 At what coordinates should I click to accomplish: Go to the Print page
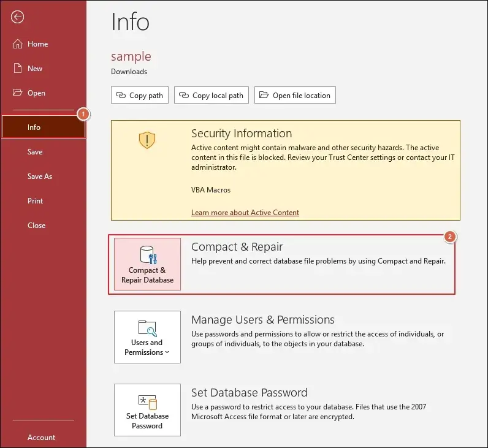36,201
